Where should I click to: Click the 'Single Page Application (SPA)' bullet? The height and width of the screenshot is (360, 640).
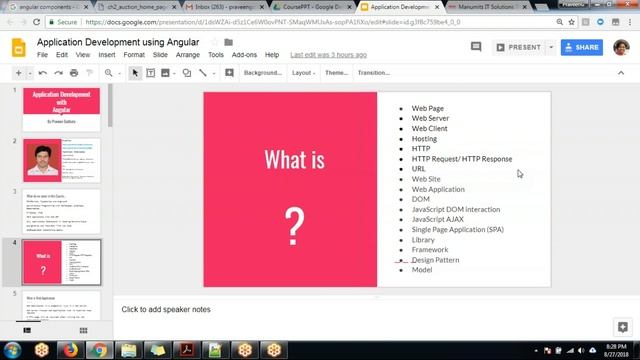458,229
